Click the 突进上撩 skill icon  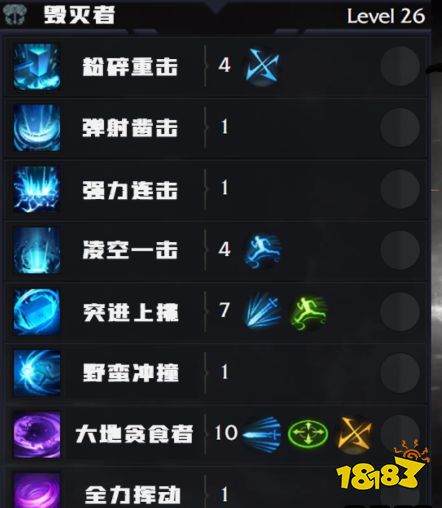tap(37, 312)
